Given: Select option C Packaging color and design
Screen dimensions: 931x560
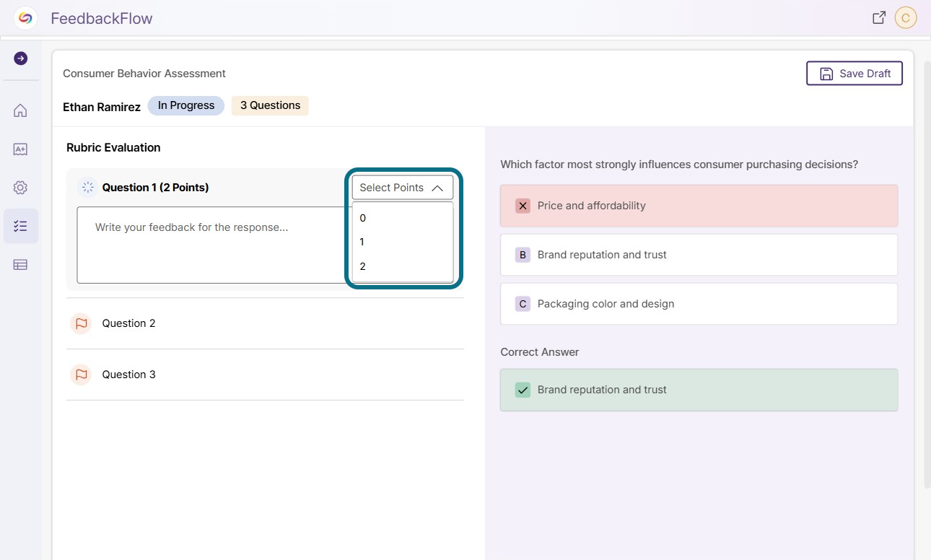Looking at the screenshot, I should click(x=699, y=304).
